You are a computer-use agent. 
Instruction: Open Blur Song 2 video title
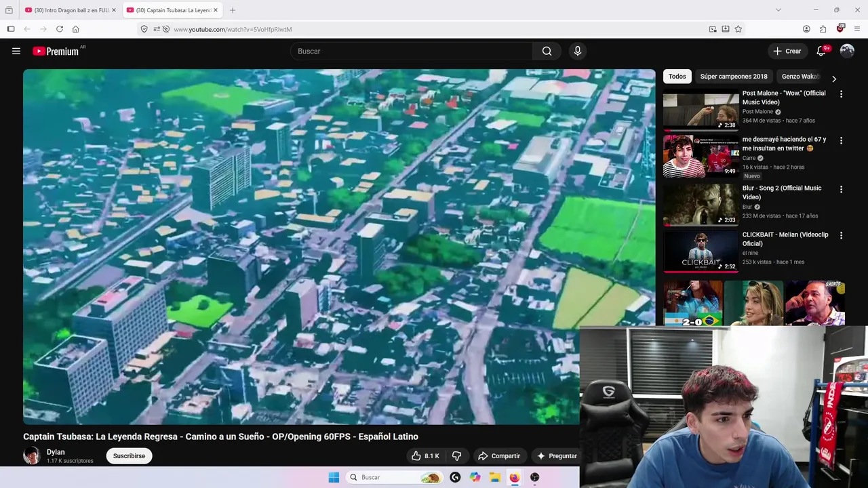(782, 192)
